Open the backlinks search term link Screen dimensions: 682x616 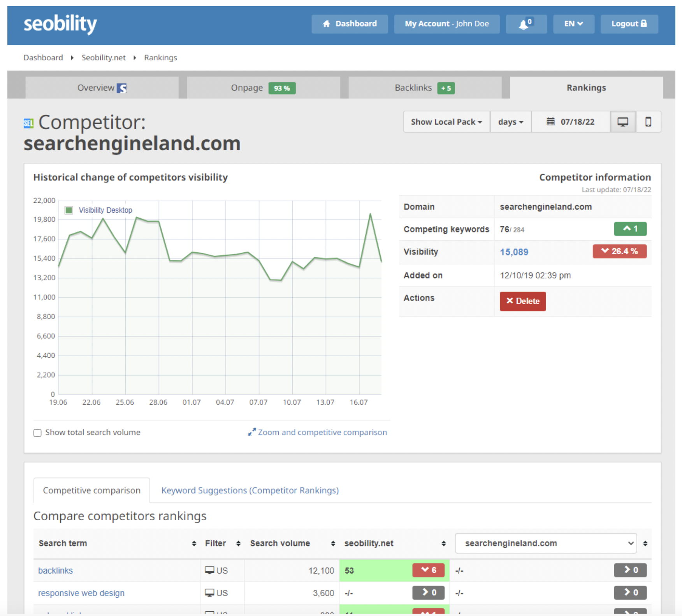pos(55,570)
